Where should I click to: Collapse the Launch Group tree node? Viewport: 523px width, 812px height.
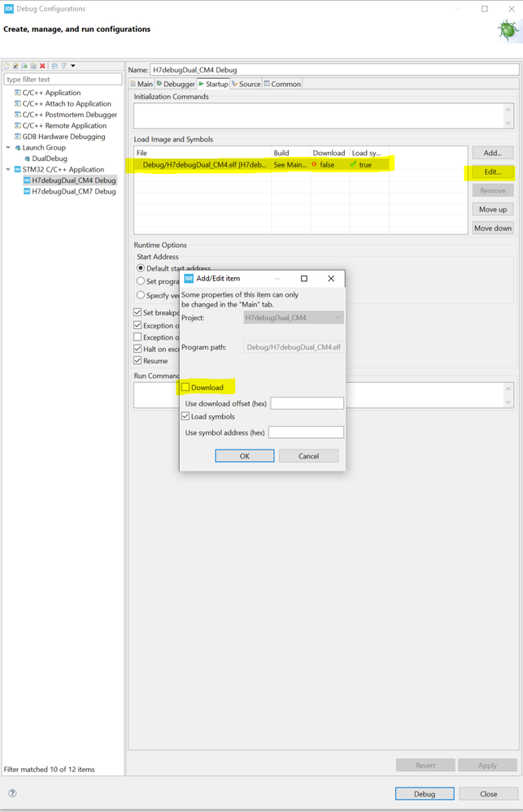pos(8,148)
